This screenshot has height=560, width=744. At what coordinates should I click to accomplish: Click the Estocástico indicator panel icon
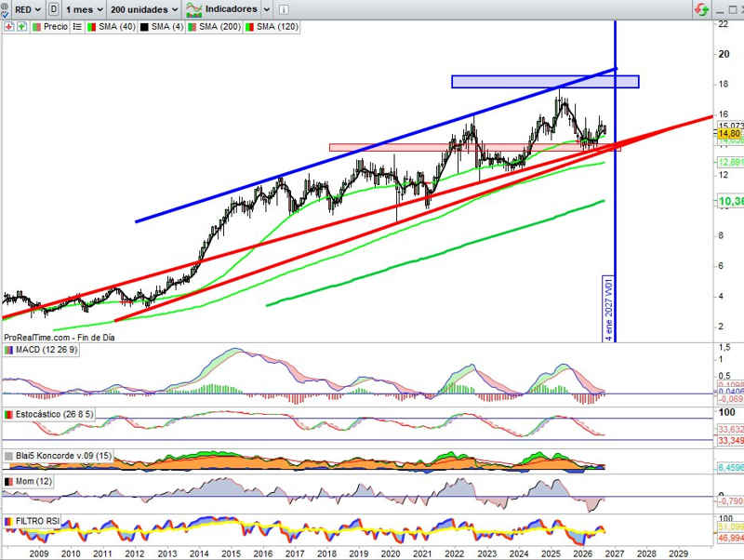tap(8, 414)
